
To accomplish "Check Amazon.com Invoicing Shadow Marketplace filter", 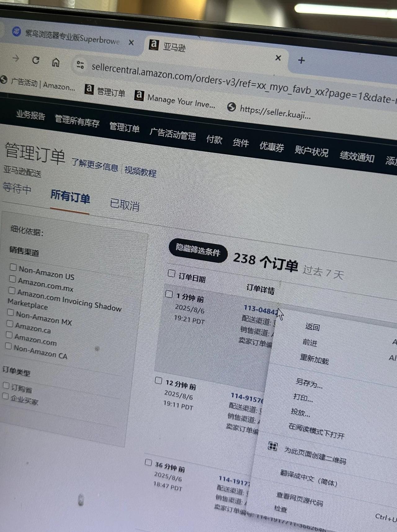I will [x=12, y=290].
